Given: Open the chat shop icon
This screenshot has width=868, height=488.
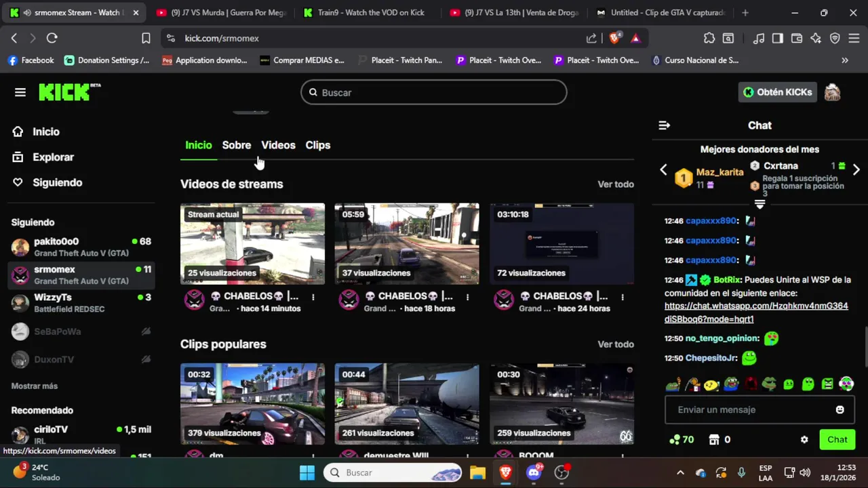Looking at the screenshot, I should coord(713,439).
